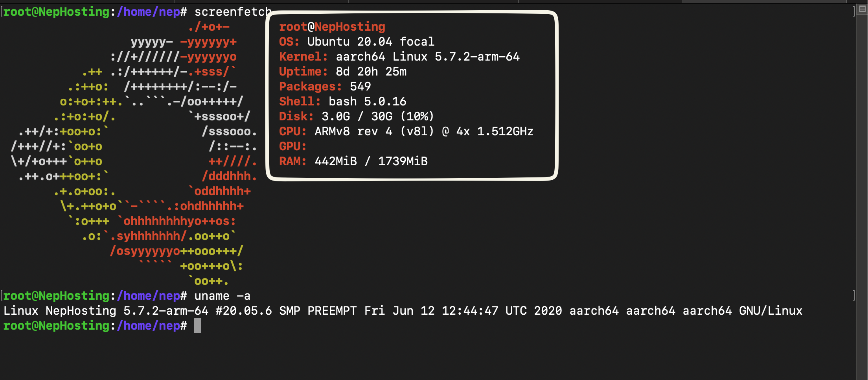
Task: Click the 'Kernel:' label in system info
Action: (303, 57)
